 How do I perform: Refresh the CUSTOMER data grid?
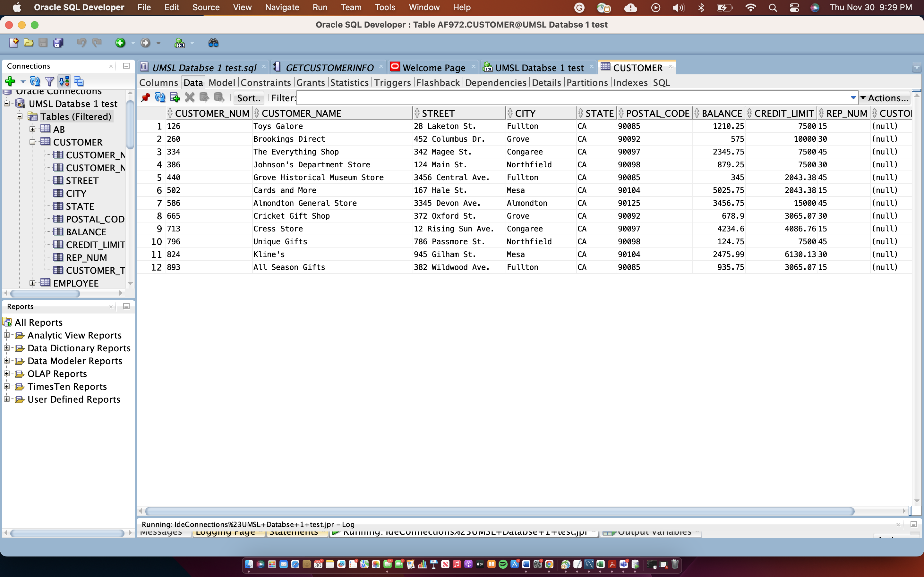pos(160,98)
